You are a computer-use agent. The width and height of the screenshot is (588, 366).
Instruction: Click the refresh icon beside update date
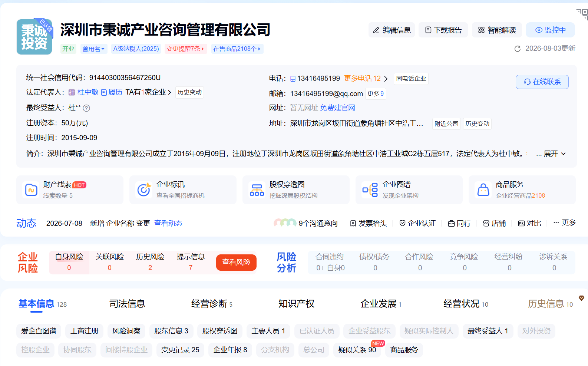click(x=518, y=49)
